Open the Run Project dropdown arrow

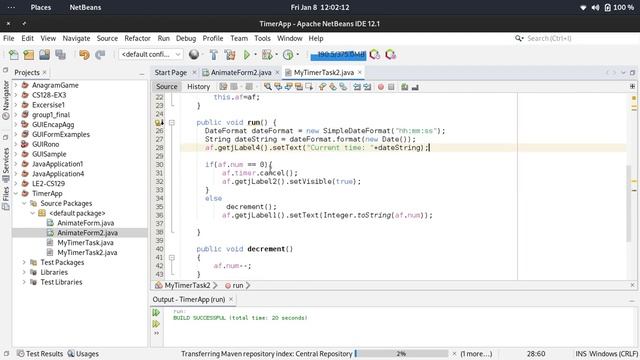256,55
